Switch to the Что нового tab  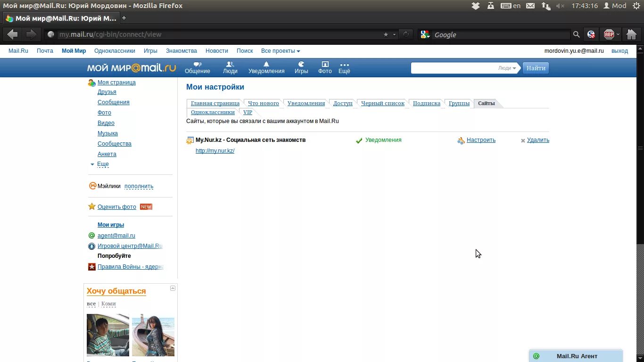tap(264, 103)
